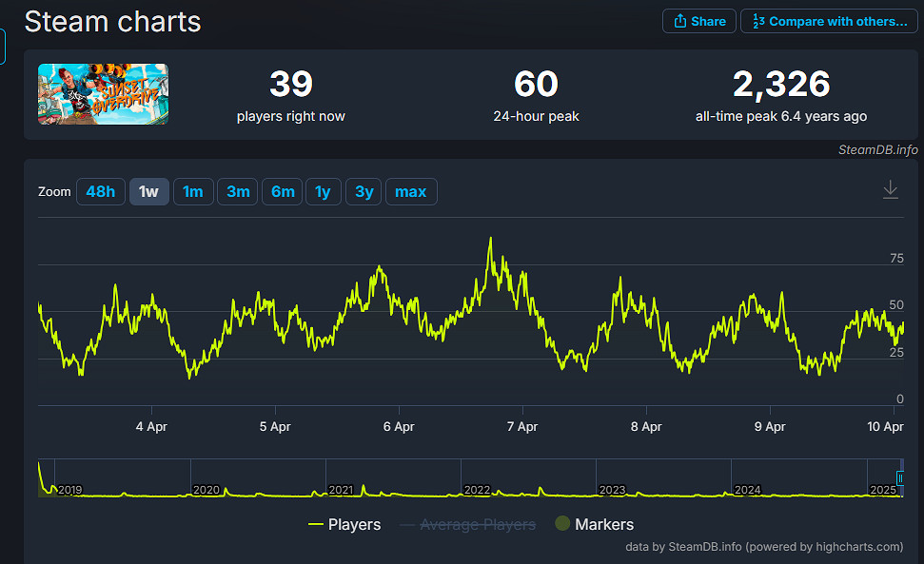Click the 2019 area in navigator timeline

coord(69,489)
